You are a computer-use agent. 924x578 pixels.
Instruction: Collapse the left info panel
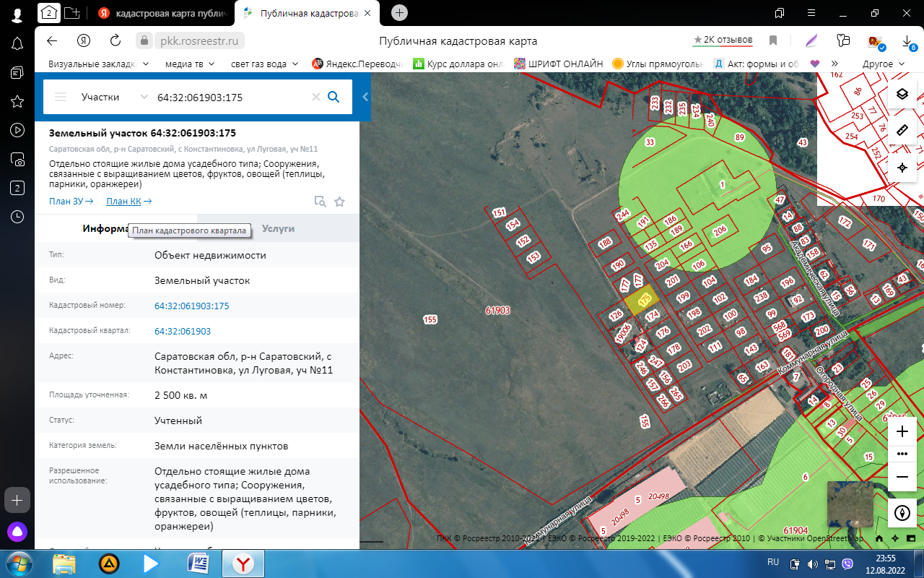pos(365,97)
